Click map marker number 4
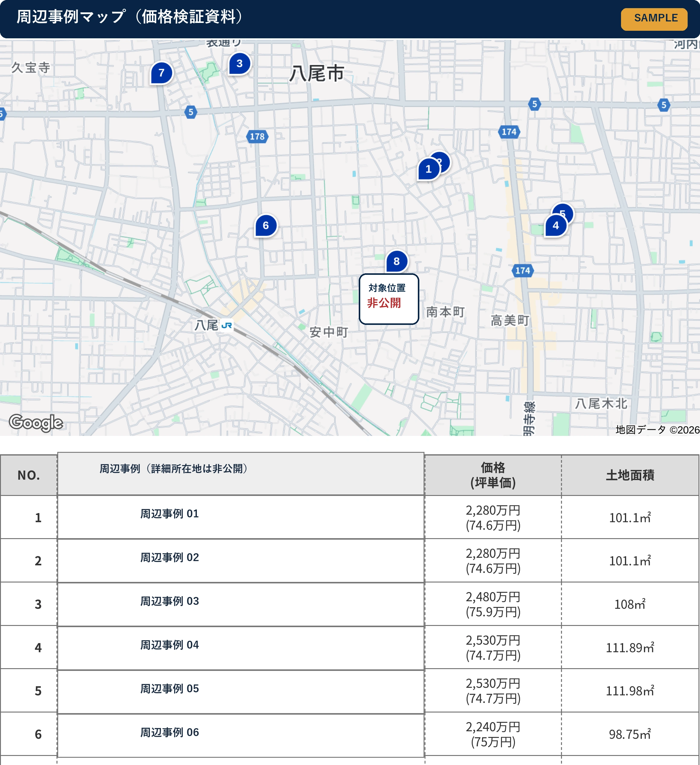 [556, 226]
